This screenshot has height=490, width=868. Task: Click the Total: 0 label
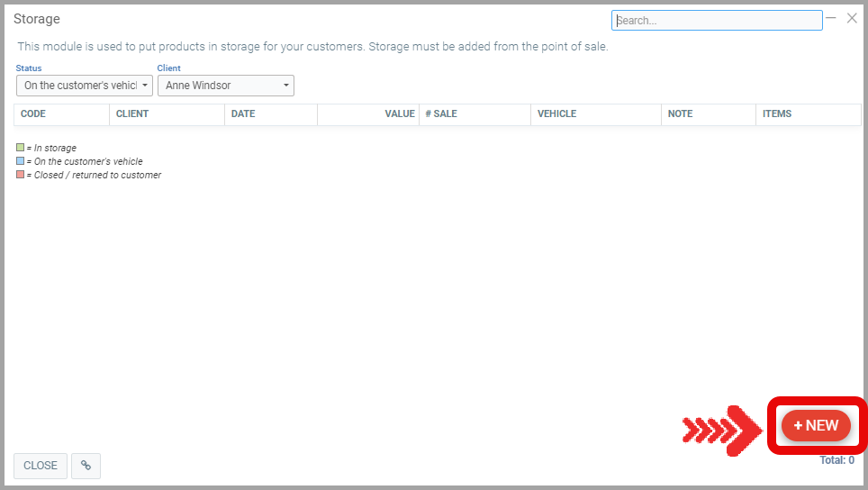tap(836, 460)
